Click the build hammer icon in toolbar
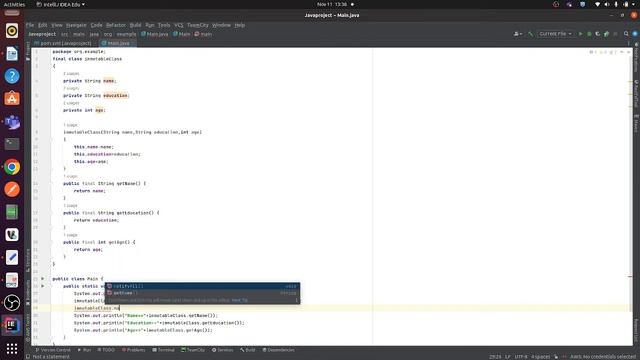The height and width of the screenshot is (360, 640). [x=530, y=34]
